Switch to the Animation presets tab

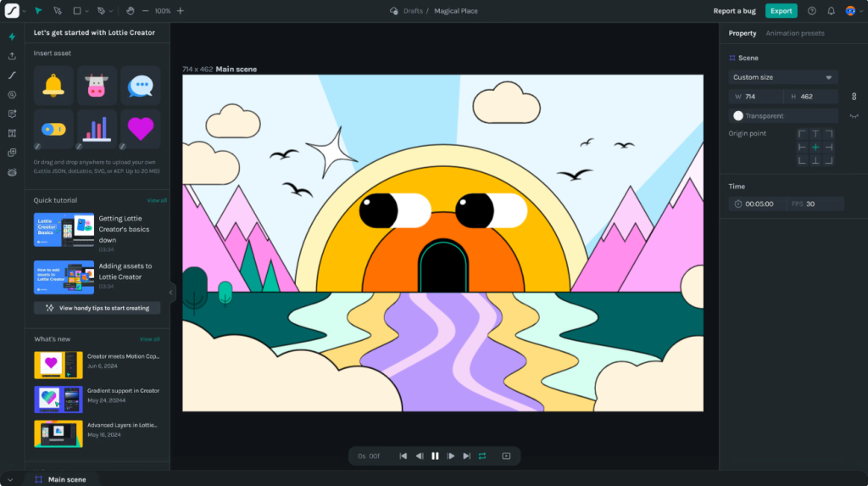pyautogui.click(x=794, y=33)
